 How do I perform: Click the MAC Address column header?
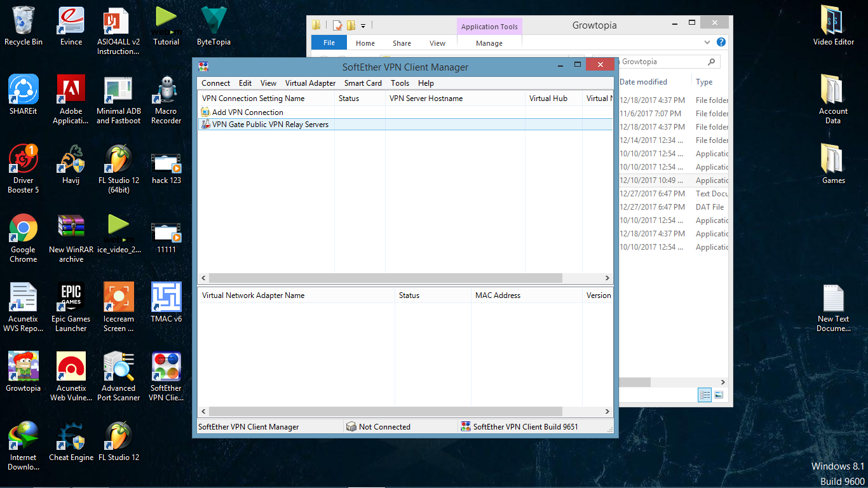(x=527, y=295)
